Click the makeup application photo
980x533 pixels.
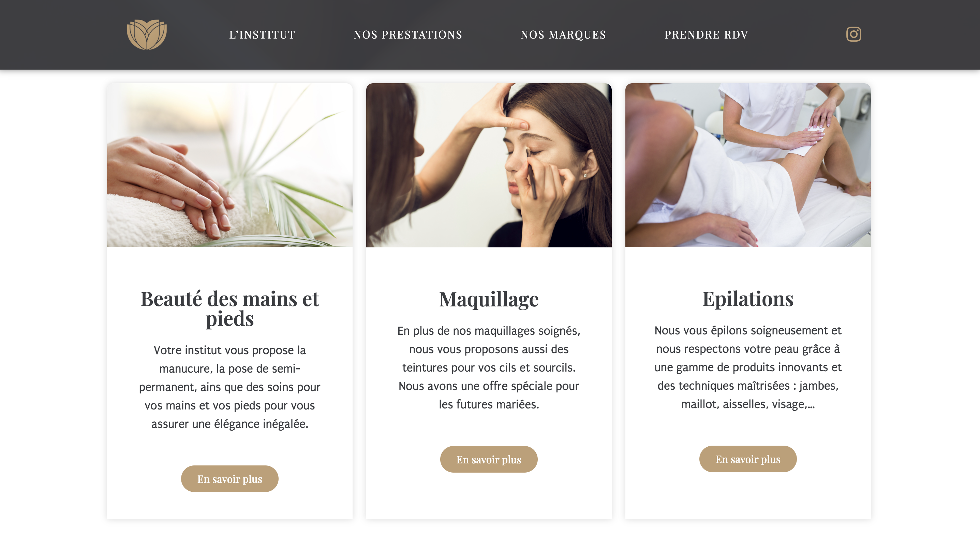pyautogui.click(x=489, y=165)
